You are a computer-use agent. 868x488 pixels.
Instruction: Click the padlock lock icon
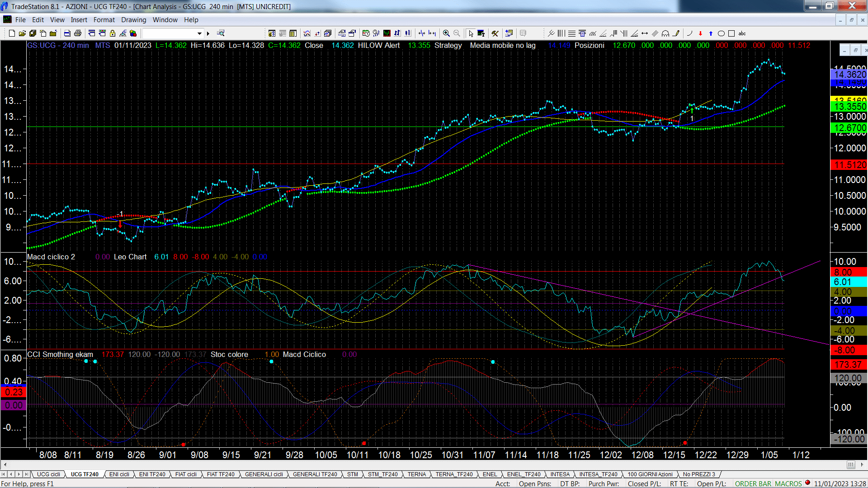[113, 33]
